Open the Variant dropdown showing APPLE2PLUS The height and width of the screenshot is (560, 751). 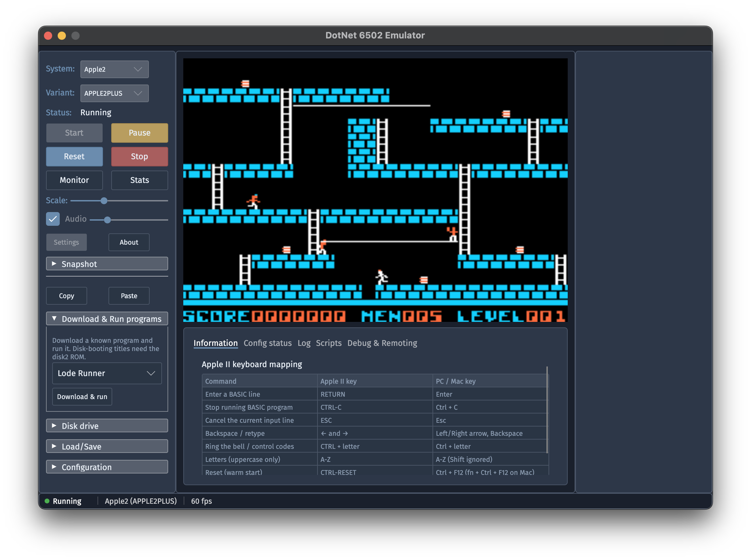click(x=114, y=93)
